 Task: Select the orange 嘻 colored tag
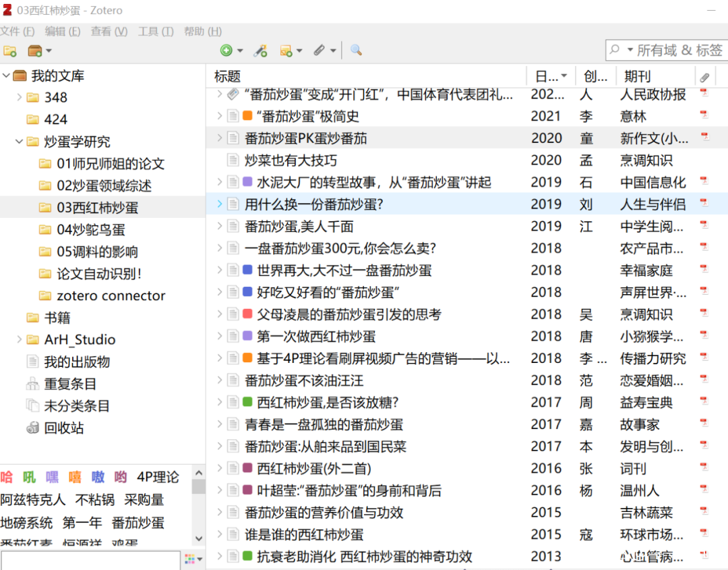pos(75,477)
